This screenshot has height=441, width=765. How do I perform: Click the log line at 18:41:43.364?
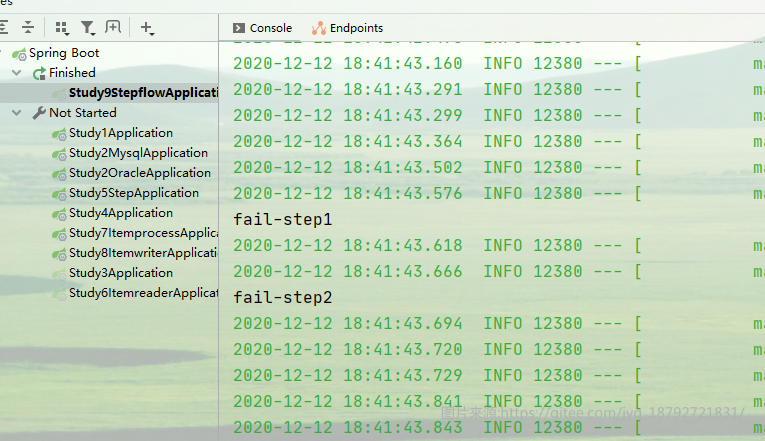(499, 141)
